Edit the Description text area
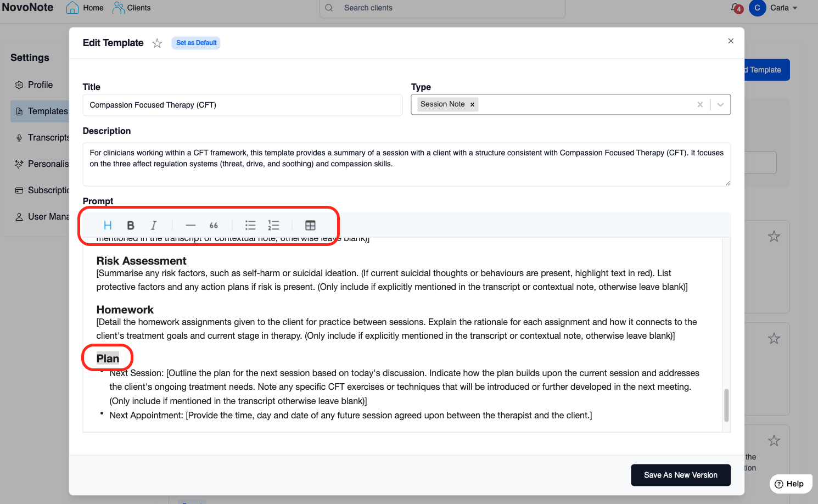Screen dimensions: 818x504 pos(407,164)
